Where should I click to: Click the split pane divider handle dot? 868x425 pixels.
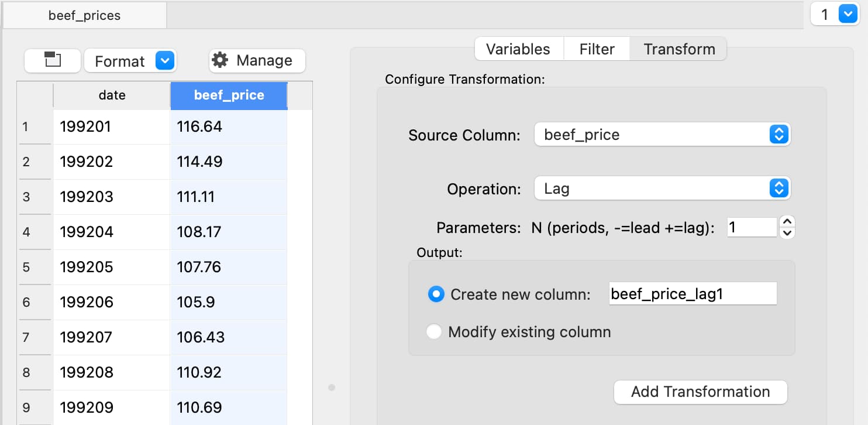click(x=332, y=387)
